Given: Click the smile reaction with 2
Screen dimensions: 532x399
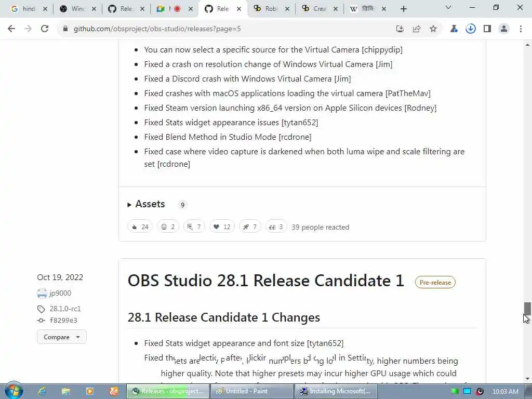Looking at the screenshot, I should point(168,227).
